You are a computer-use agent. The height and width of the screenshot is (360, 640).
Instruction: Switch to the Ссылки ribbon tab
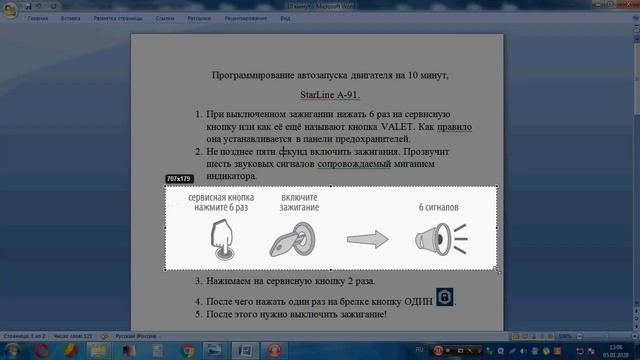[x=164, y=18]
